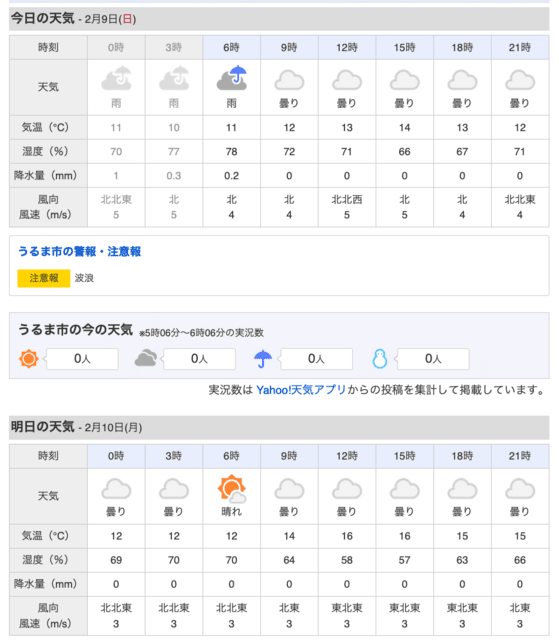This screenshot has width=559, height=640.
Task: Click the cloudy icon at today's 18時
Action: (x=462, y=80)
